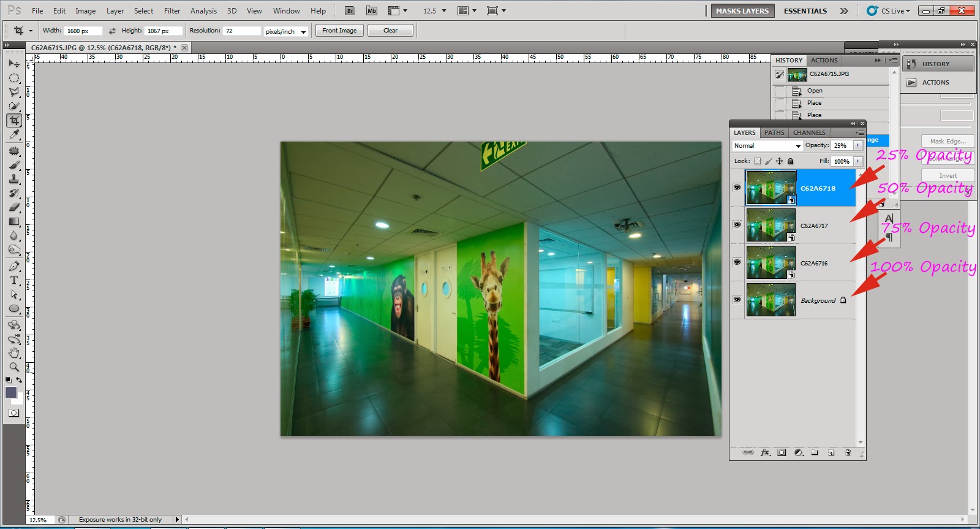Viewport: 980px width, 529px height.
Task: Hide the C62A6717 layer
Action: 737,224
